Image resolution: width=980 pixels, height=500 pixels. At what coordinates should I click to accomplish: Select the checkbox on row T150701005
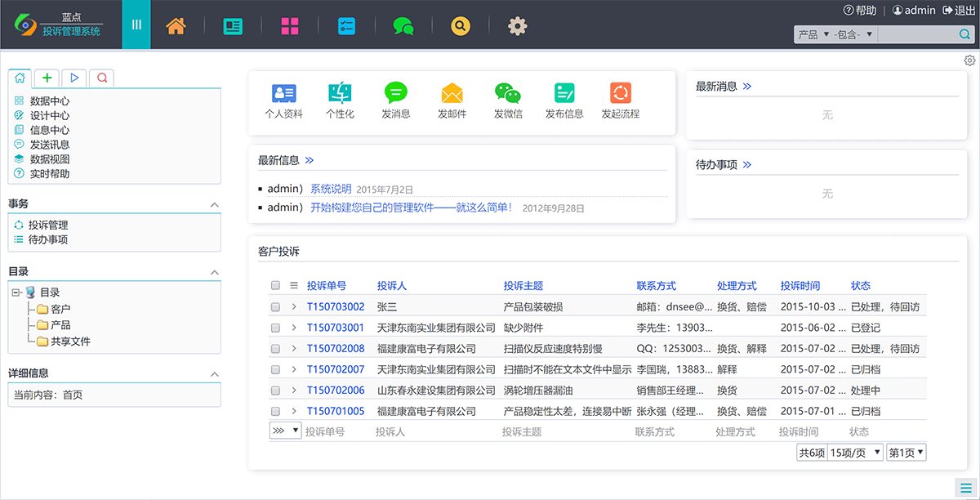[x=275, y=410]
